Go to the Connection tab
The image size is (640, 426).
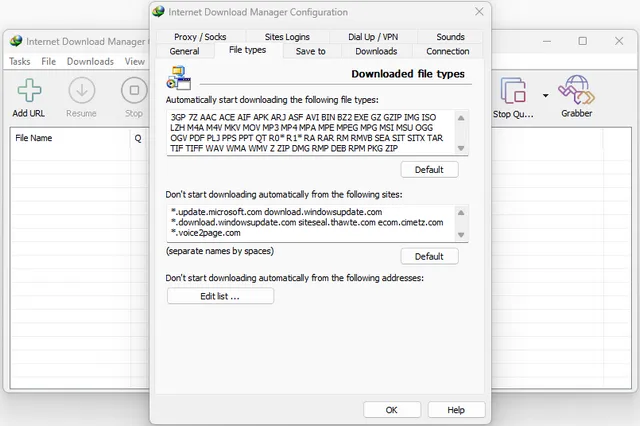447,51
